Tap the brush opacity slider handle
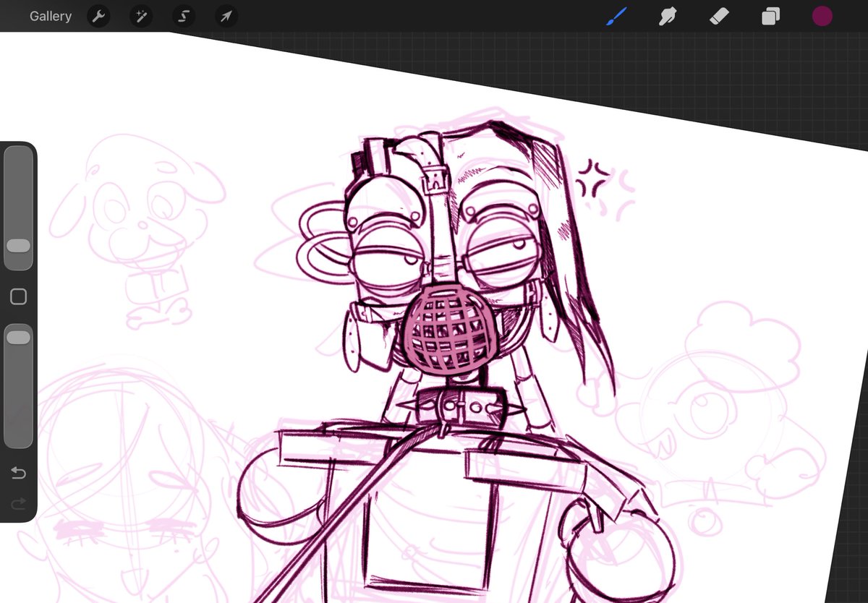868x603 pixels. coord(18,336)
